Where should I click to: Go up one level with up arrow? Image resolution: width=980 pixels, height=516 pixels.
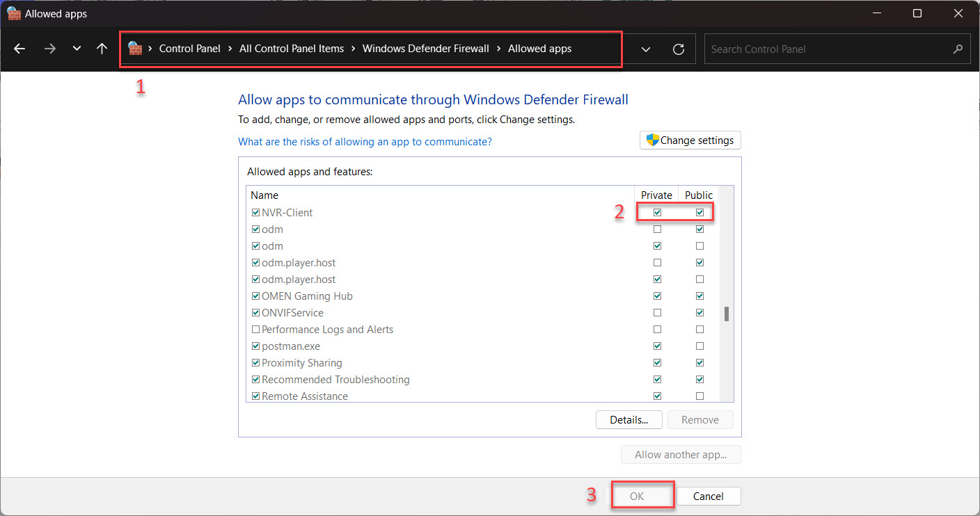pyautogui.click(x=102, y=49)
